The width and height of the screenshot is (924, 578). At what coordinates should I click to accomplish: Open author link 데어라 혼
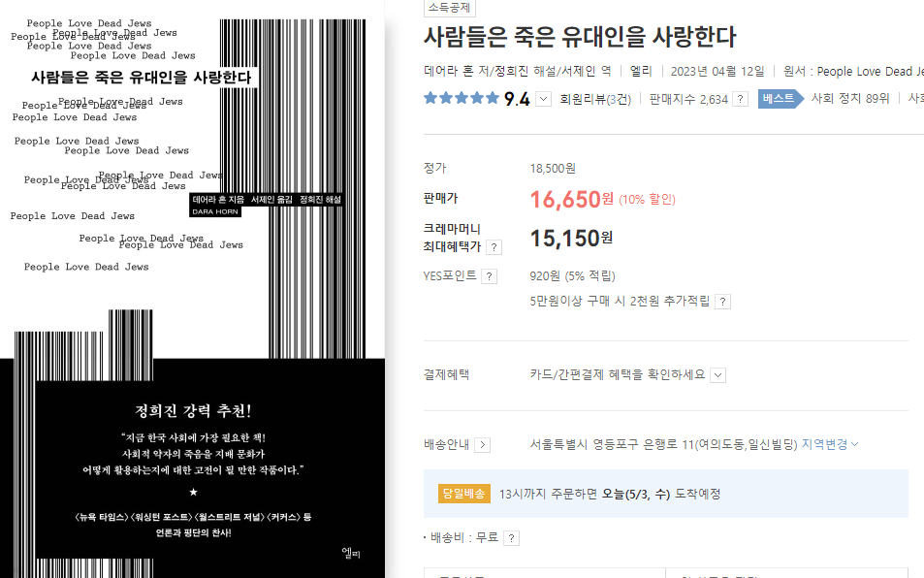point(449,72)
